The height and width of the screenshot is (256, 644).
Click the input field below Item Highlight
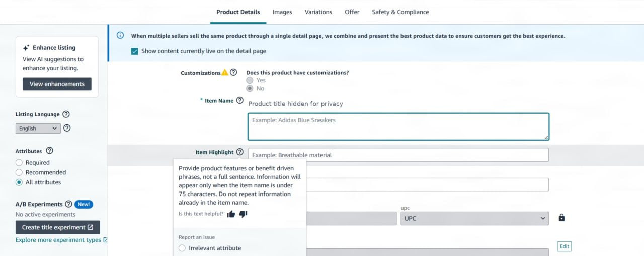point(427,185)
